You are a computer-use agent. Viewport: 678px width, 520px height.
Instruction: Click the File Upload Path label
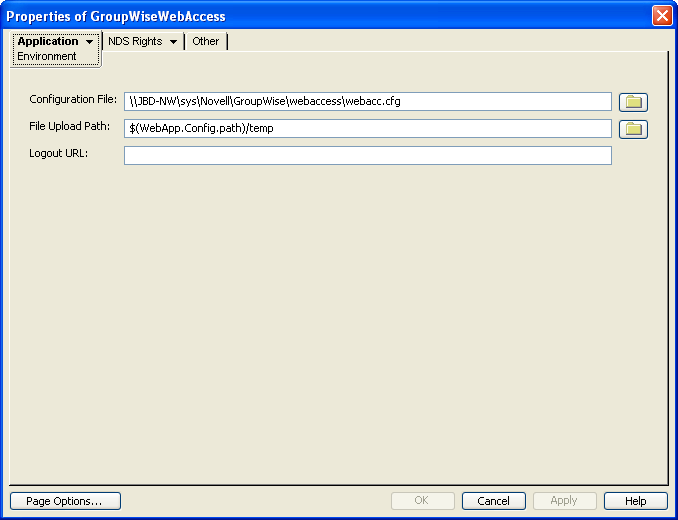click(70, 126)
